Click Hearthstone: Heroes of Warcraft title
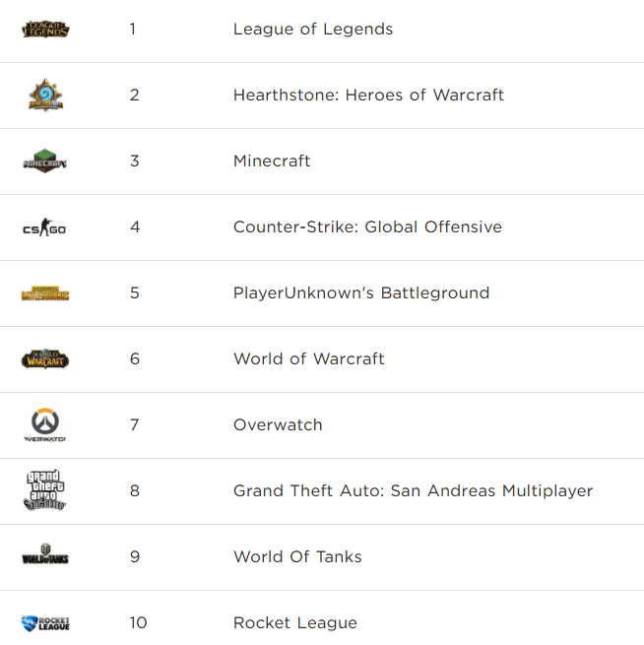Image resolution: width=644 pixels, height=645 pixels. [368, 95]
